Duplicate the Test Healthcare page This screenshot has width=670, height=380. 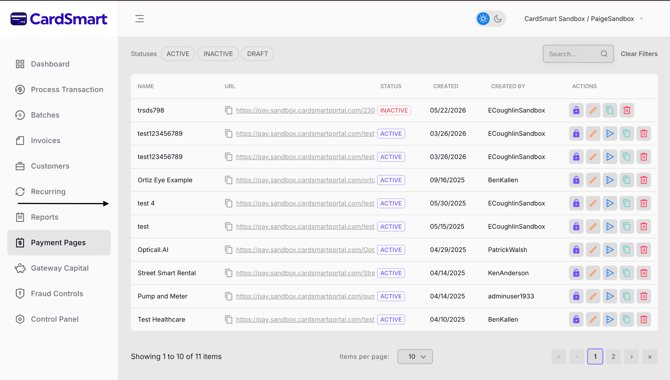(627, 319)
